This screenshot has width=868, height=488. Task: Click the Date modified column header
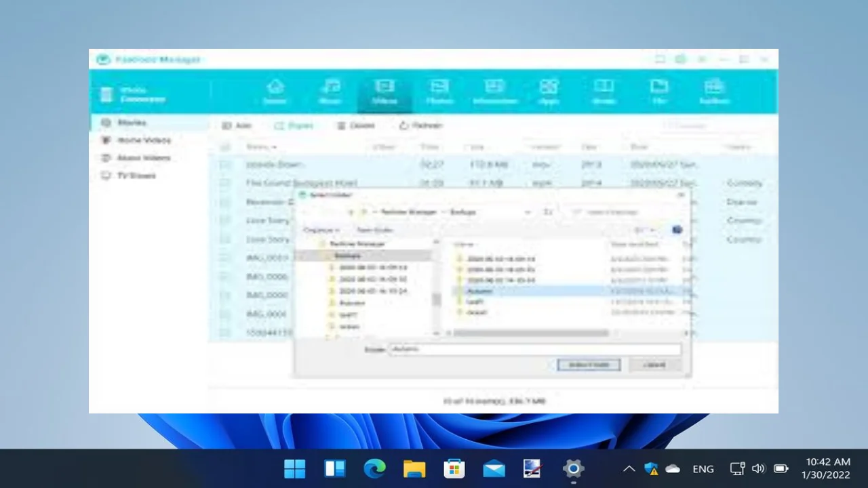[635, 244]
